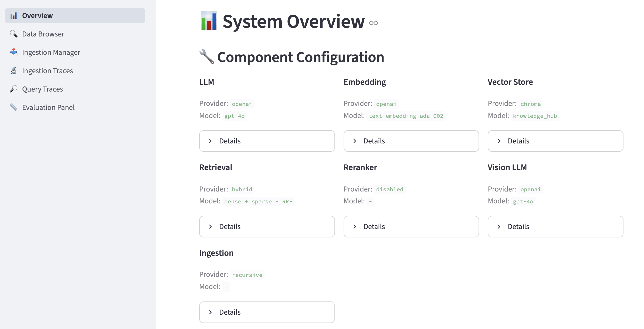Click the Vector Store section heading

(x=510, y=82)
